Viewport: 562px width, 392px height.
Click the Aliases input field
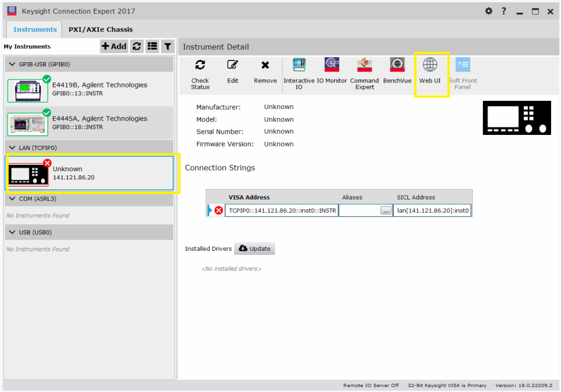click(359, 210)
